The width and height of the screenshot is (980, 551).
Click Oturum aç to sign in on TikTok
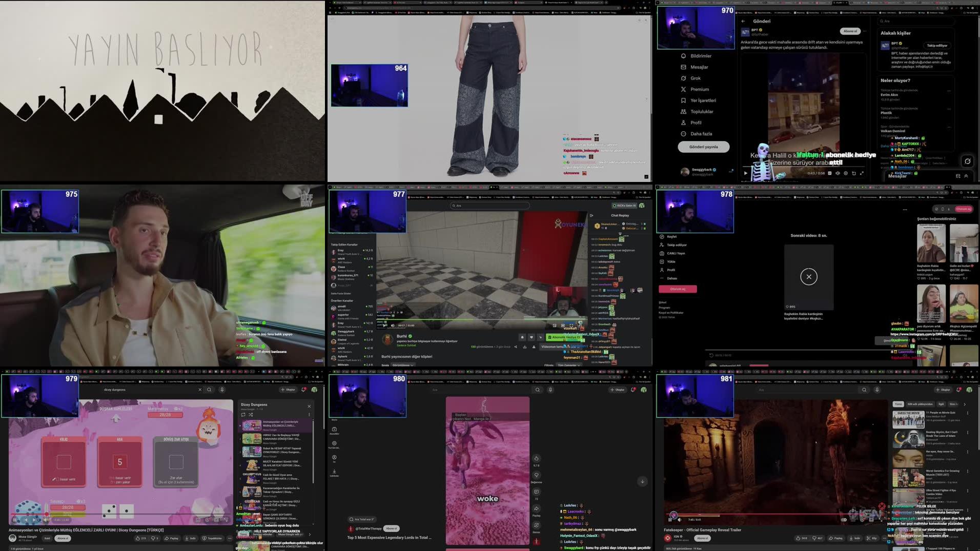(x=678, y=289)
